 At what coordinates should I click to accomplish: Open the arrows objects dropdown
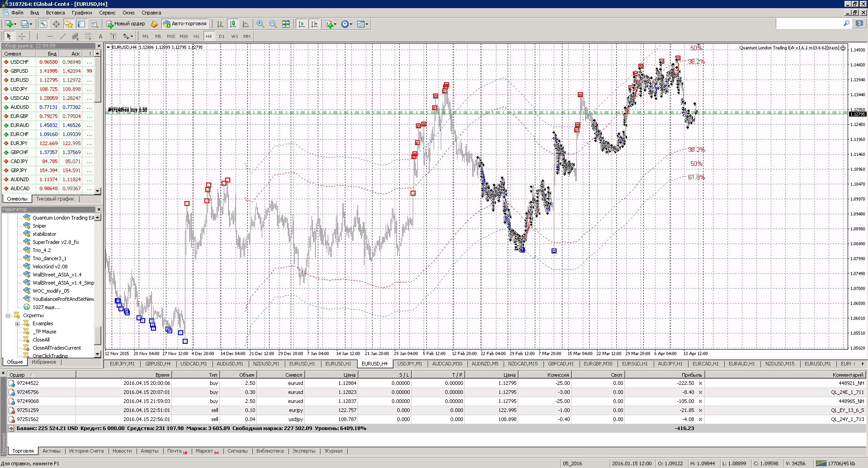(x=132, y=36)
